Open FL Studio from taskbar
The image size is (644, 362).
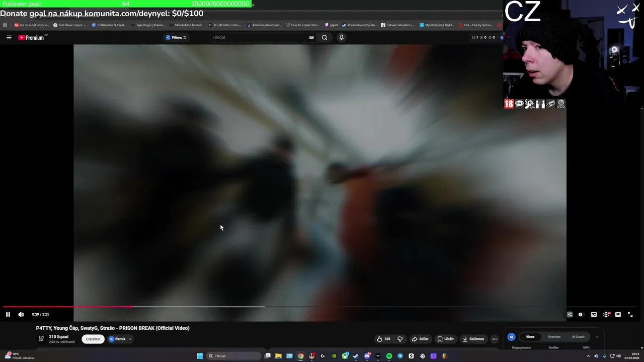(444, 356)
